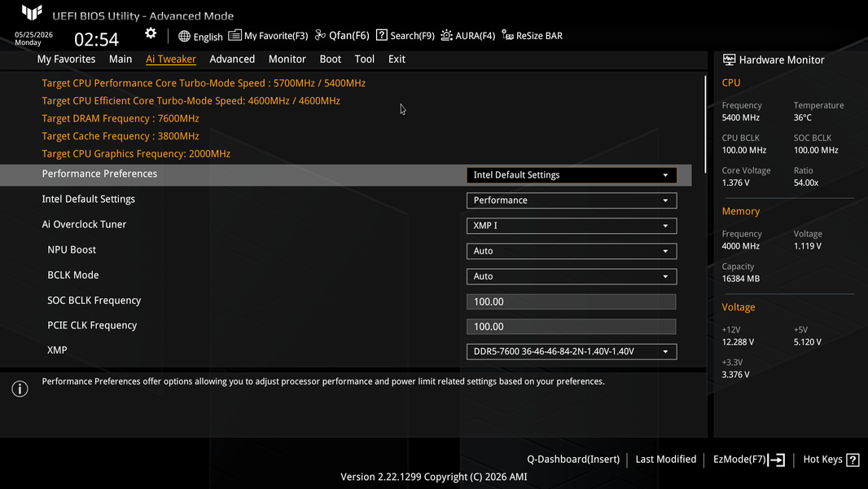Viewport: 868px width, 489px height.
Task: Open the Ai Overclock Tuner dropdown
Action: click(572, 226)
